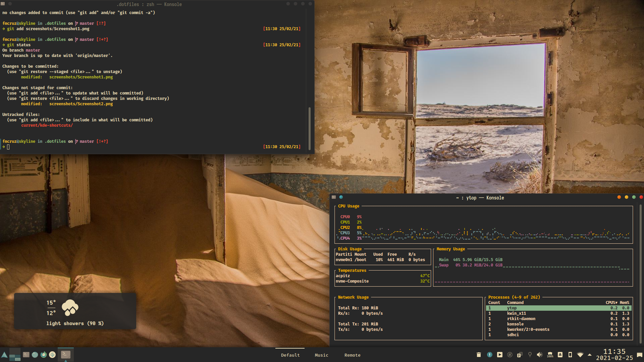Toggle the night color lightbulb icon
644x362 pixels.
point(530,355)
